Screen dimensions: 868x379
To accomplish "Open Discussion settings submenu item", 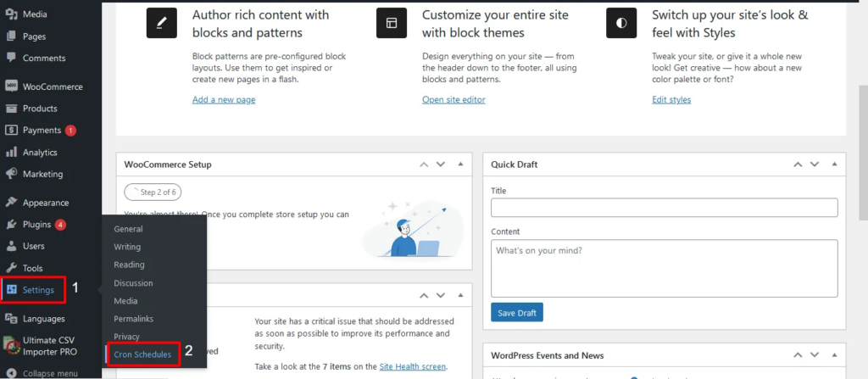I will (x=133, y=283).
